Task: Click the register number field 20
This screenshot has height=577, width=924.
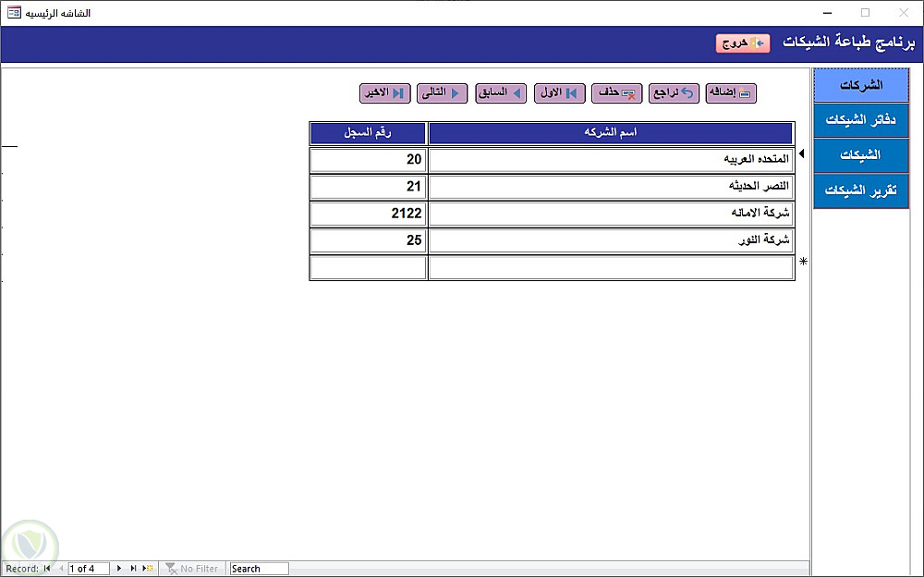Action: pos(368,159)
